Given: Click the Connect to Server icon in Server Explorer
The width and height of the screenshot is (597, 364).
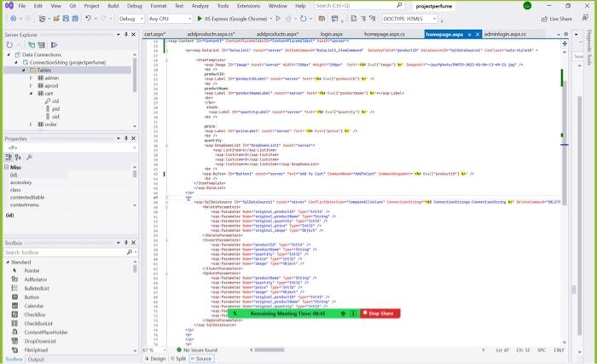Looking at the screenshot, I should coord(42,45).
